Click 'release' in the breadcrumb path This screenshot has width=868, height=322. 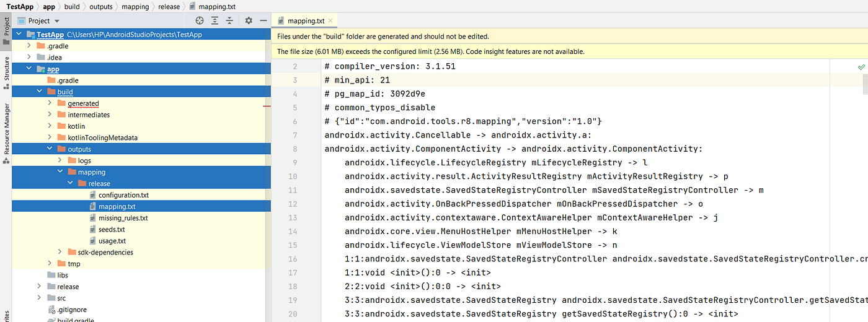click(x=168, y=6)
